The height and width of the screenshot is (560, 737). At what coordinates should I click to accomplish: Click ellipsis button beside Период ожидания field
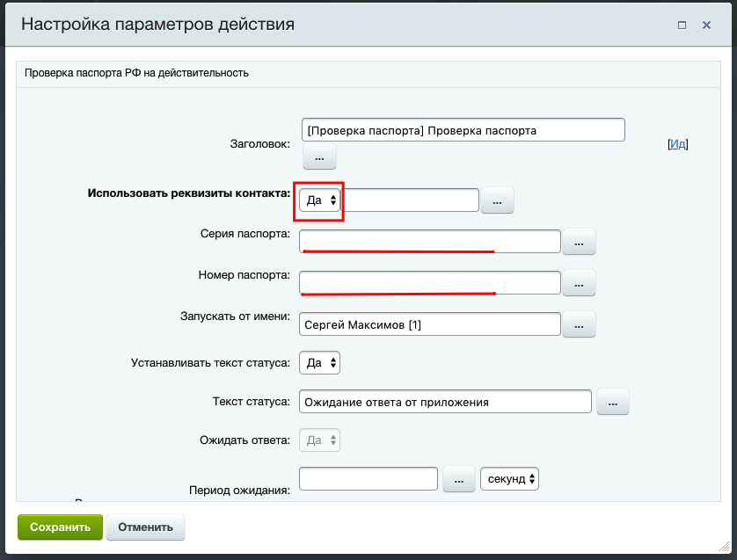459,479
